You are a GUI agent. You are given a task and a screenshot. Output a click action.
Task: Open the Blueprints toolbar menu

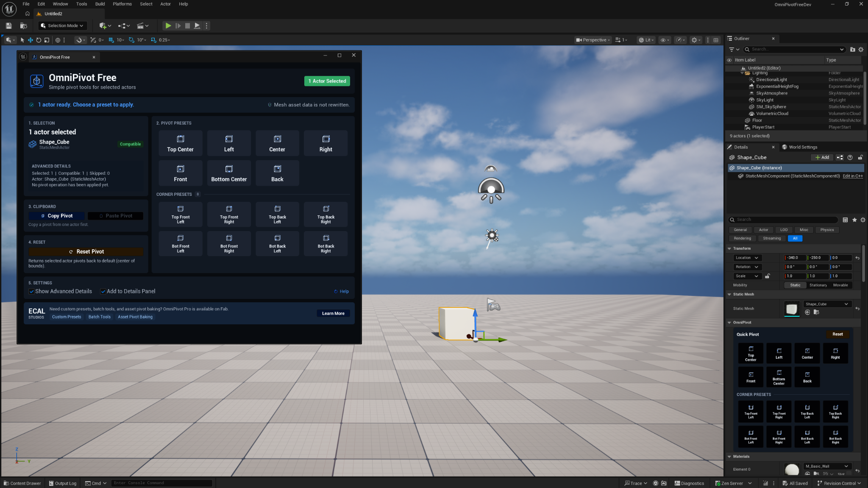pos(124,26)
